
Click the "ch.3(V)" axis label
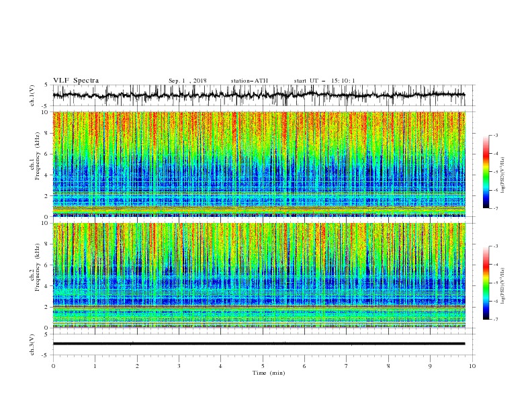[32, 345]
